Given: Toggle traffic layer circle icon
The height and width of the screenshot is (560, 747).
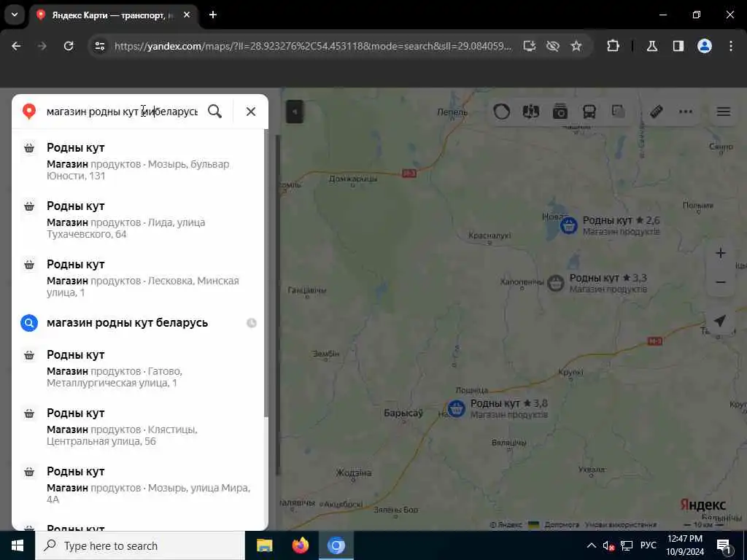Looking at the screenshot, I should [x=502, y=112].
